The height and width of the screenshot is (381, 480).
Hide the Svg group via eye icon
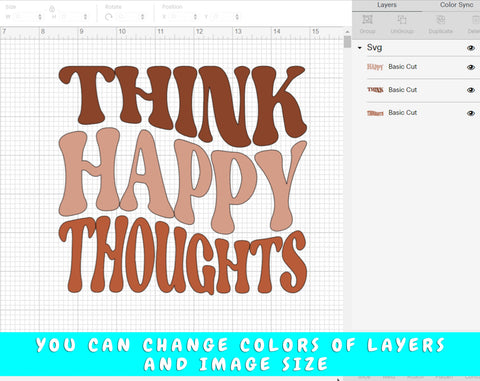click(471, 48)
